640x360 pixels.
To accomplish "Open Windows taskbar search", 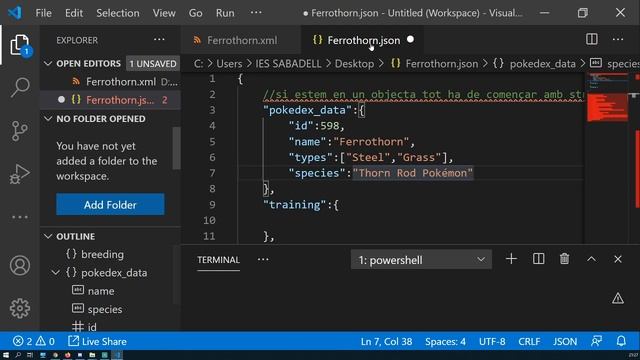I will pyautogui.click(x=18, y=355).
